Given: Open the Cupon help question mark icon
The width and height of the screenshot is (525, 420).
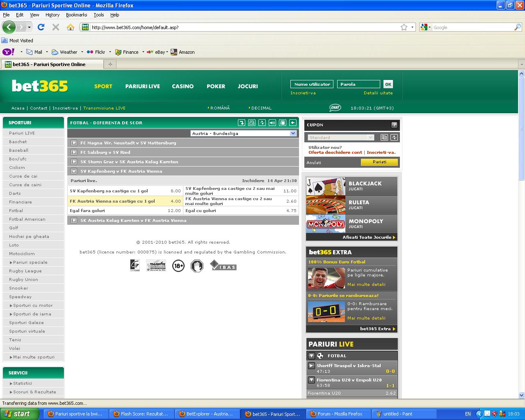Looking at the screenshot, I should 394,125.
